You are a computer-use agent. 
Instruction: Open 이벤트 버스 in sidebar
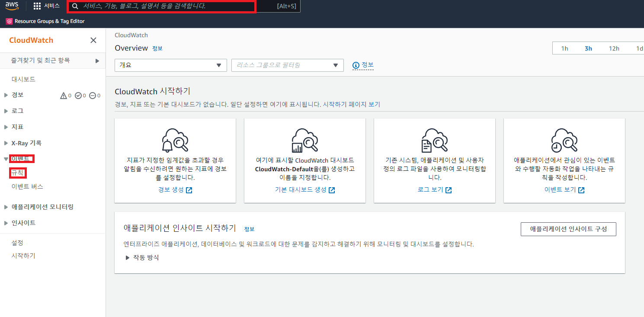(x=27, y=187)
